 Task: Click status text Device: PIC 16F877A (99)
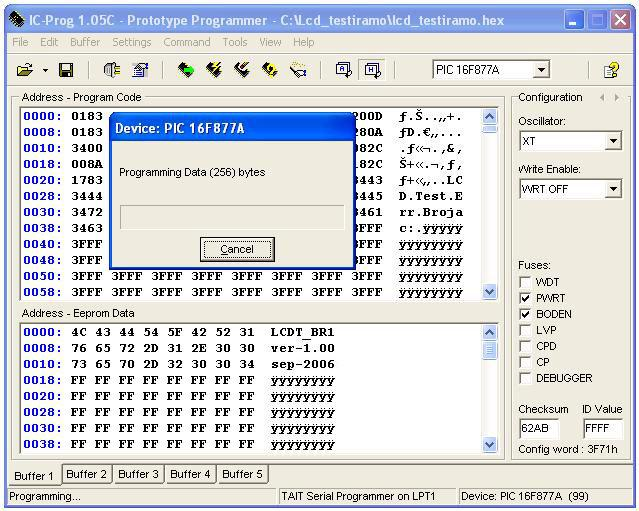click(x=525, y=496)
